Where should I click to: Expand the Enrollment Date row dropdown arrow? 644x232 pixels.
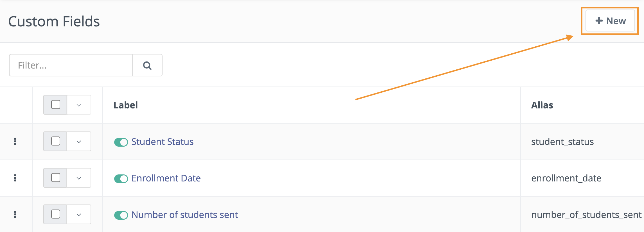point(79,178)
